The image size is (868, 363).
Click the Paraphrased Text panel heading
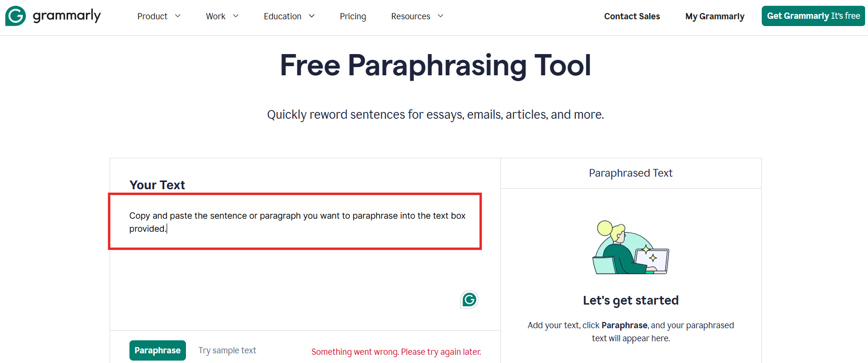pyautogui.click(x=630, y=173)
